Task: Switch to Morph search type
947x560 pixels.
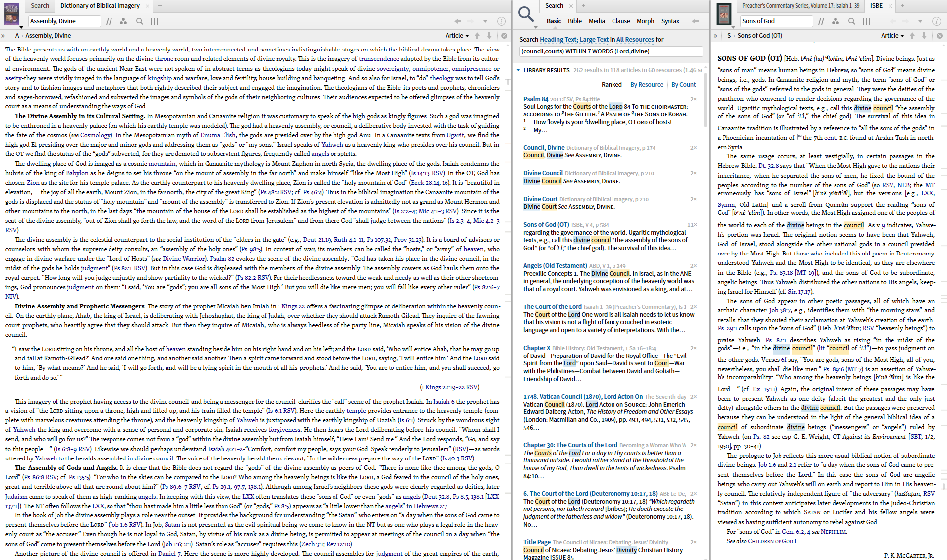Action: click(645, 21)
